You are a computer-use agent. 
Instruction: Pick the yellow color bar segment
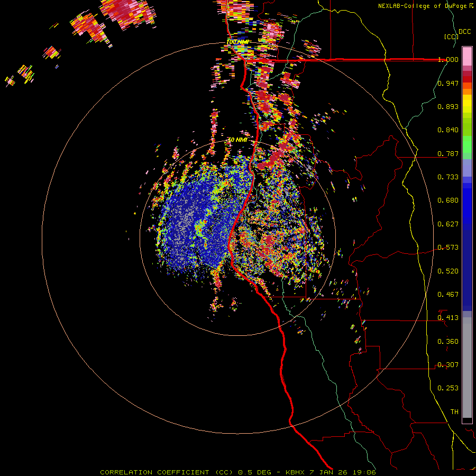(467, 103)
